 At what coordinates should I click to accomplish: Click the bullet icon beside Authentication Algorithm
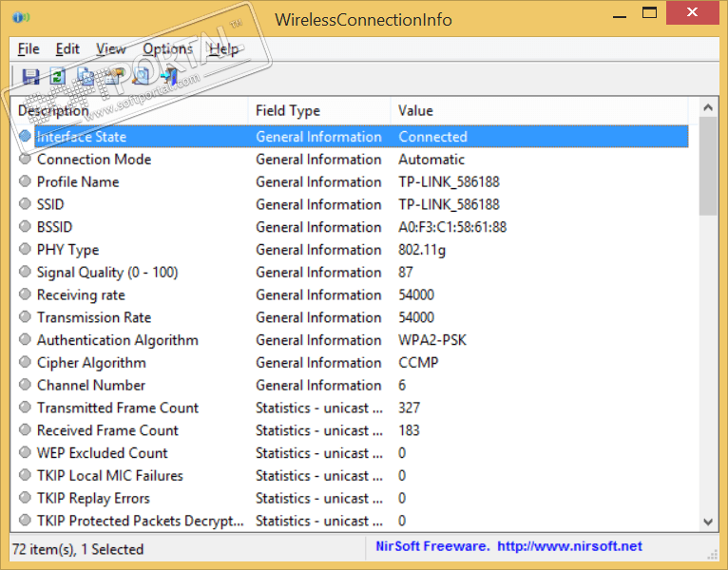[25, 339]
